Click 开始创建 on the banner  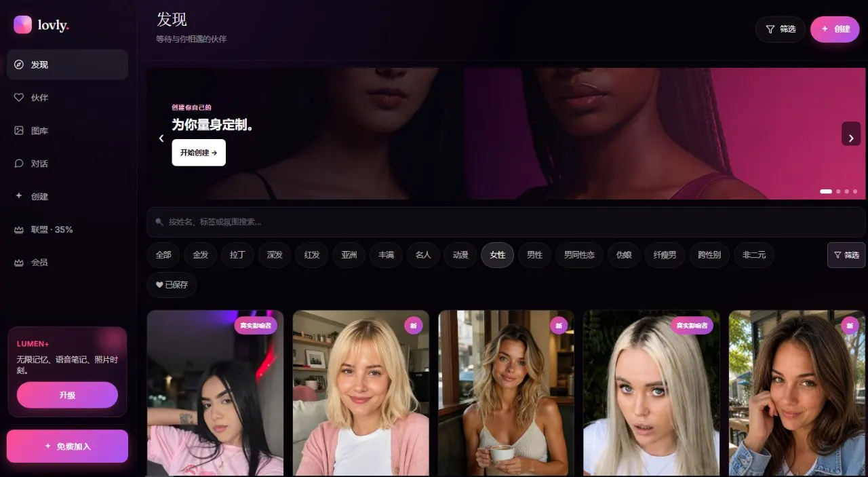pyautogui.click(x=199, y=153)
